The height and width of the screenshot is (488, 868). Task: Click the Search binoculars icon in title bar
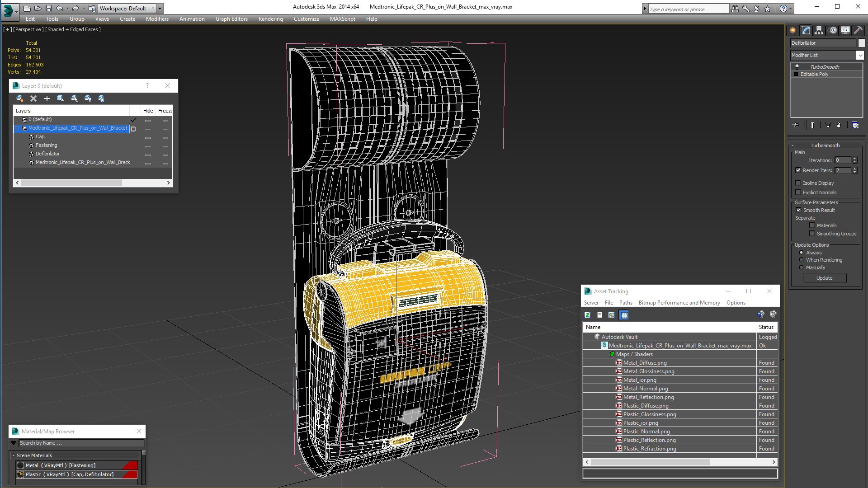[735, 9]
